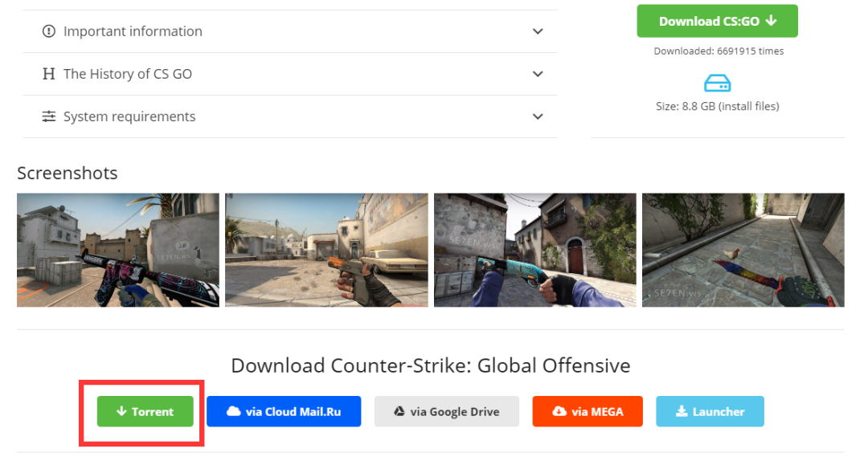This screenshot has width=868, height=465.
Task: Open the last screenshot with chicken knife
Action: click(743, 250)
